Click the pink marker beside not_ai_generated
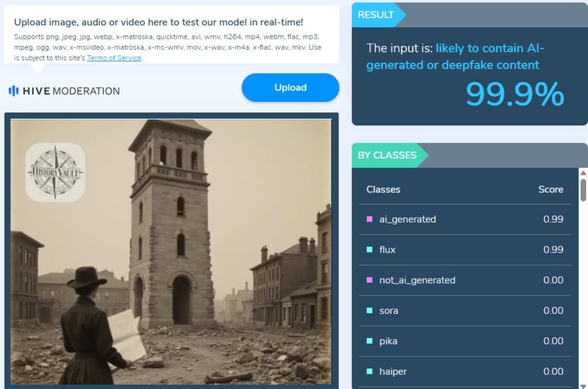Screen dimensions: 588x389 tap(370, 280)
